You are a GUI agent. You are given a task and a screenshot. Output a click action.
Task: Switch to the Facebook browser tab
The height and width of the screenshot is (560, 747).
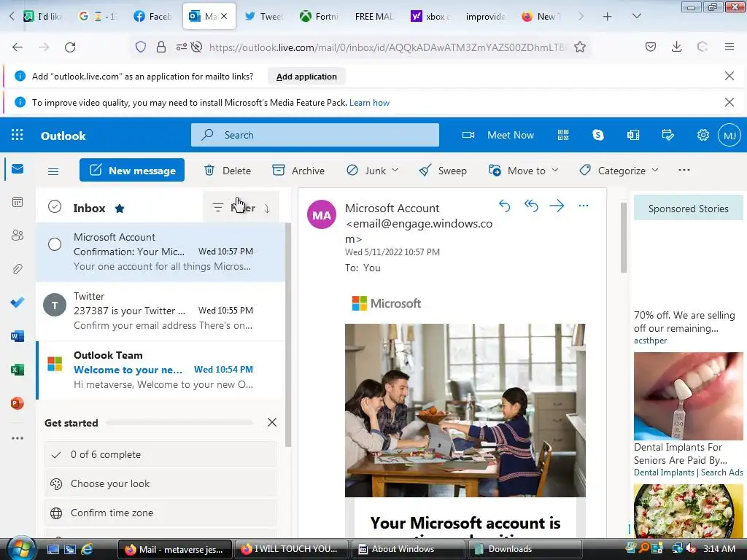[x=152, y=16]
